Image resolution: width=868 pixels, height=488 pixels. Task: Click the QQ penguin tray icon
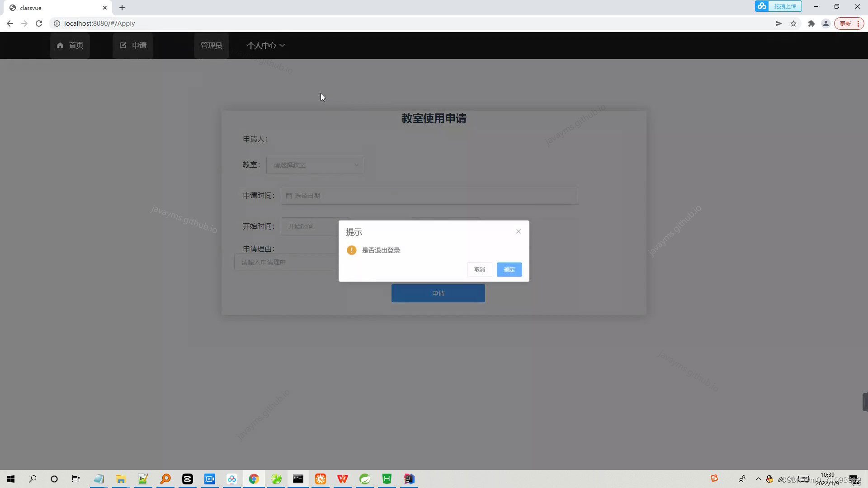coord(769,479)
